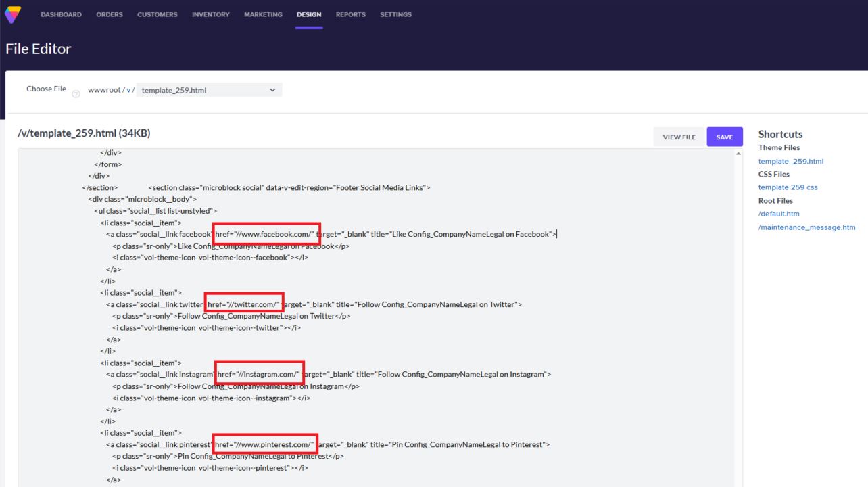Click inside the Facebook href code line
This screenshot has width=868, height=487.
tap(266, 234)
